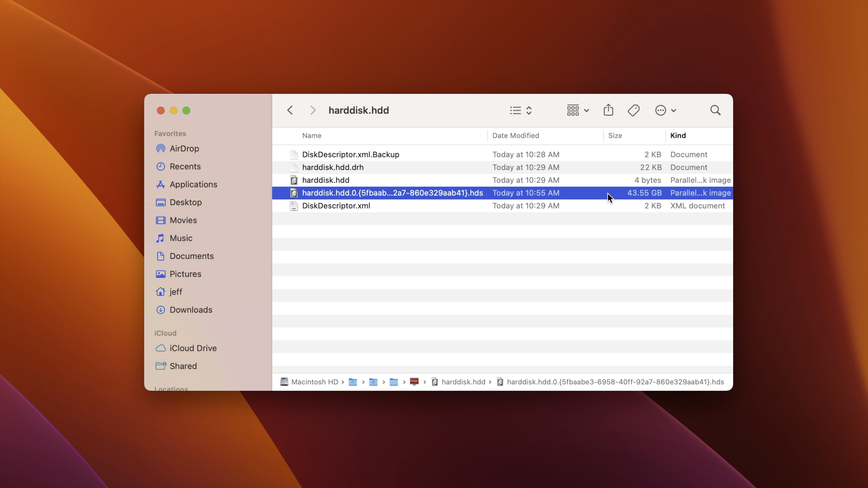Open the Downloads folder from sidebar
The height and width of the screenshot is (488, 868).
(x=191, y=310)
